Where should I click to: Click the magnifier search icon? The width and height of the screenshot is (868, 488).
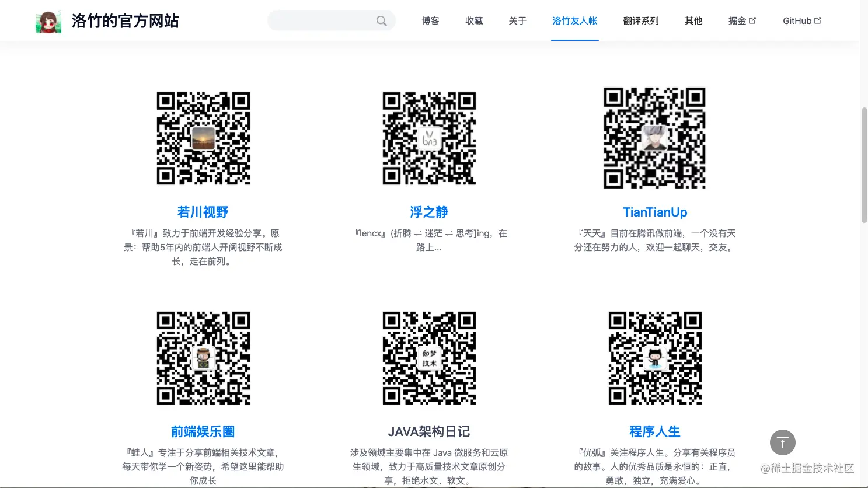[382, 21]
